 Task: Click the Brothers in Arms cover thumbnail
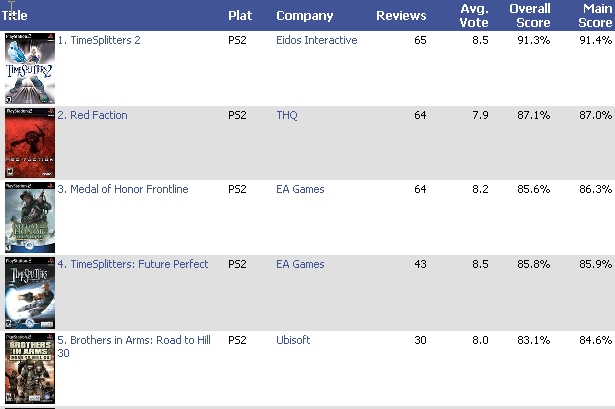[x=30, y=367]
